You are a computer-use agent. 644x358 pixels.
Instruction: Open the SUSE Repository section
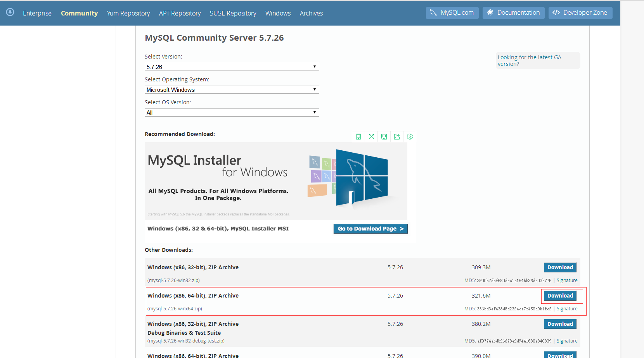233,13
